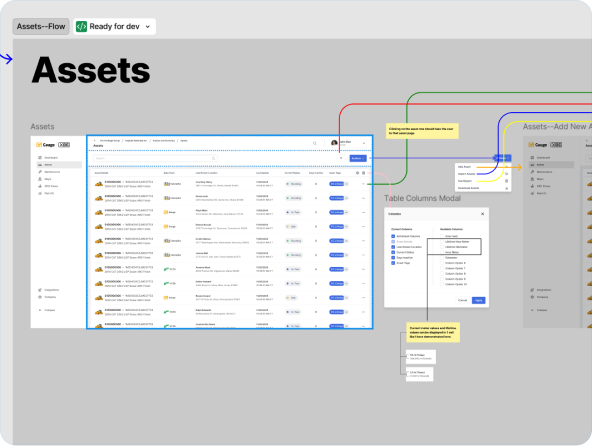This screenshot has height=446, width=592.
Task: Click Gauge logo in Assets frame
Action: tap(45, 145)
